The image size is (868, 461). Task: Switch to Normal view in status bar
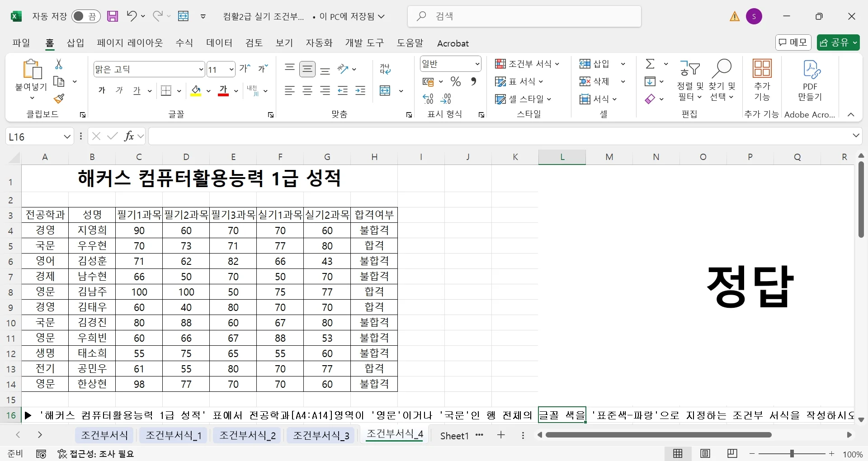(x=678, y=454)
